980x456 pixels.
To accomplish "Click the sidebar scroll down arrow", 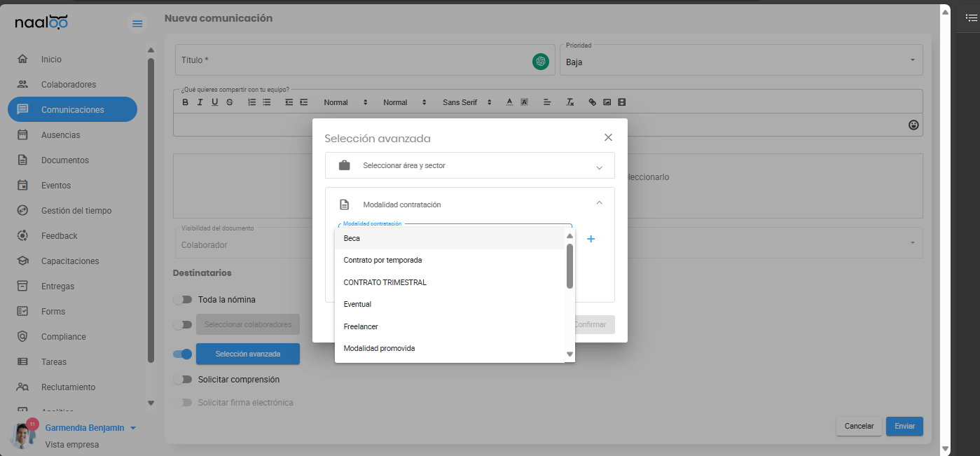I will pos(151,403).
